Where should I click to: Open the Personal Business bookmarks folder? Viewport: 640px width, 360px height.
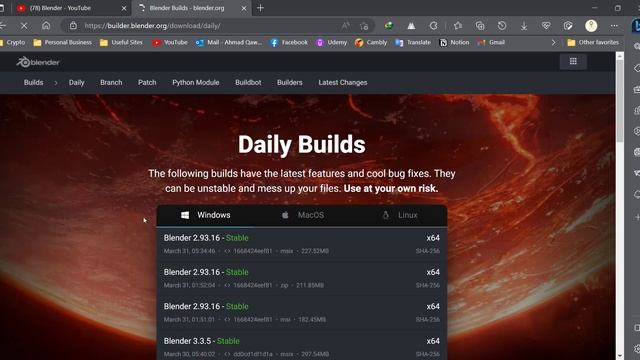pos(62,42)
